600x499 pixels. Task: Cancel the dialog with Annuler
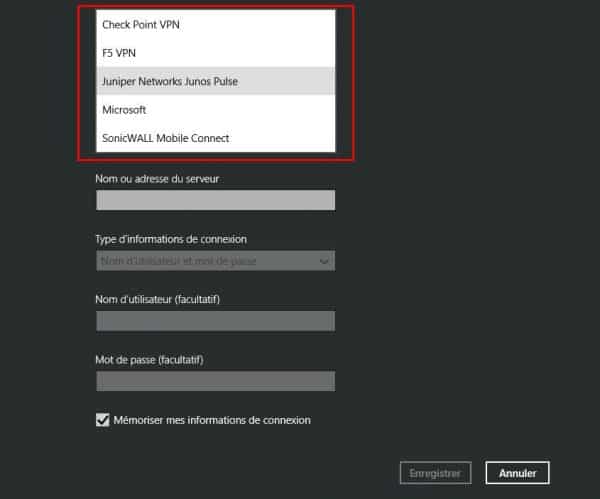tap(517, 473)
